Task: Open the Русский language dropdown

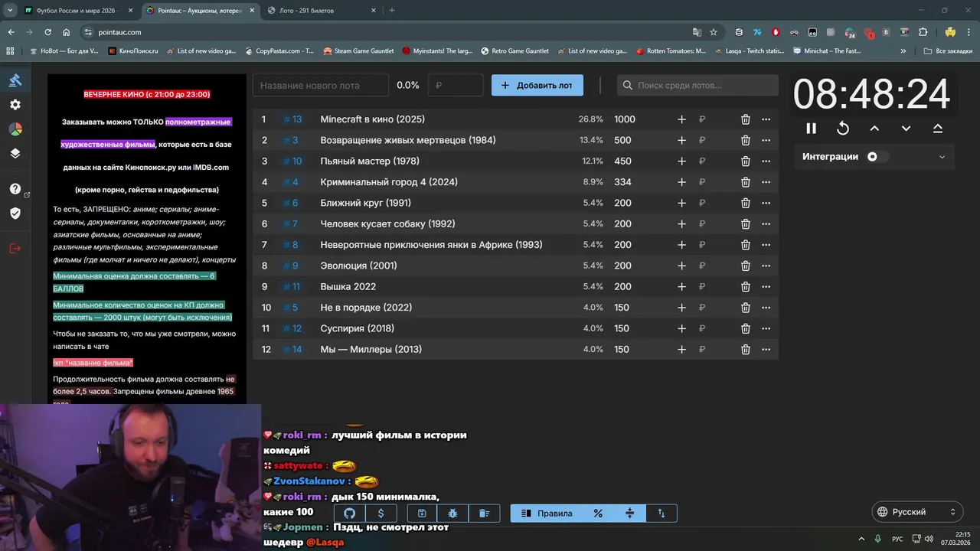Action: pyautogui.click(x=917, y=512)
